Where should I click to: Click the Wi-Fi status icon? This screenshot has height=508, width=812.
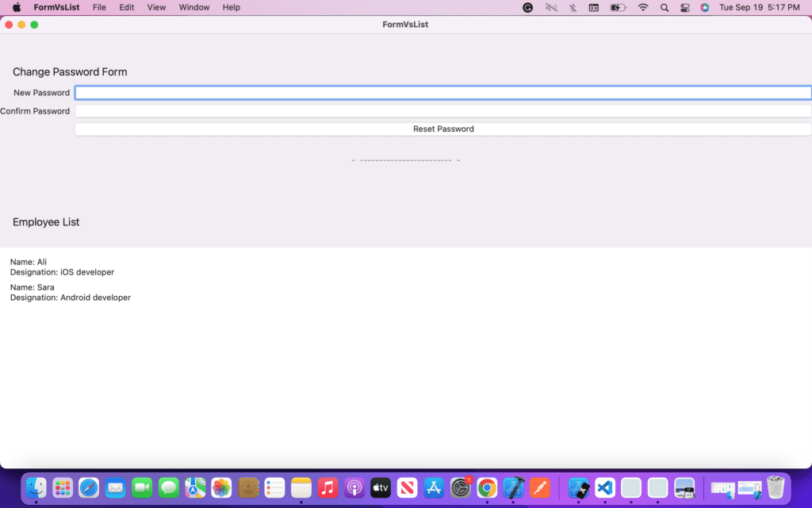pyautogui.click(x=642, y=7)
